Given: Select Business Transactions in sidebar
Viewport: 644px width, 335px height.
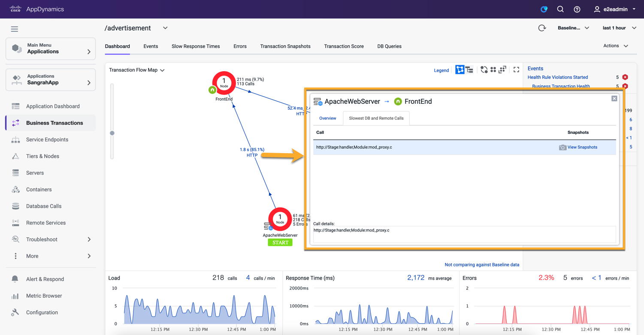Looking at the screenshot, I should coord(51,123).
